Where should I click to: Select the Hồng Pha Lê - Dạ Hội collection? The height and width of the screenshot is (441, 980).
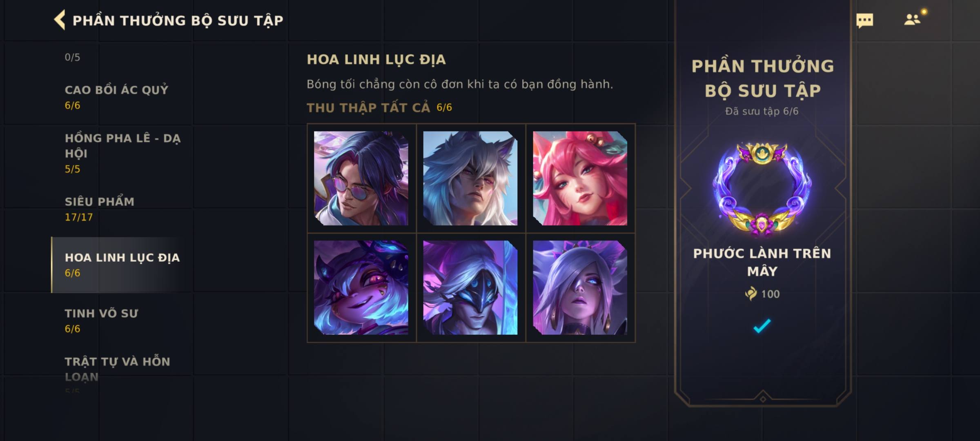(122, 153)
